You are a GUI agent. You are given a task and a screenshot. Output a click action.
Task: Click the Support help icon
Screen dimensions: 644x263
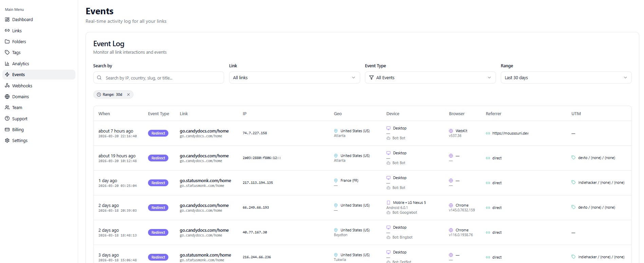click(x=7, y=119)
